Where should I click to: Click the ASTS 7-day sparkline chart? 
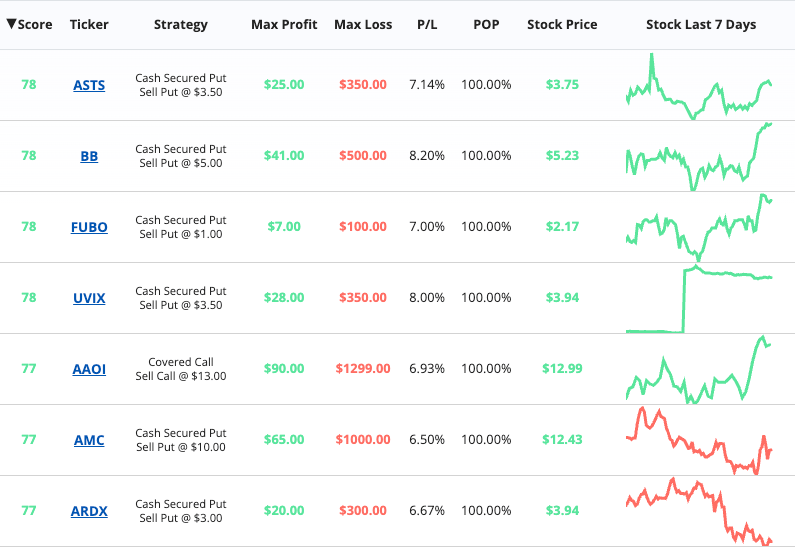pos(699,86)
